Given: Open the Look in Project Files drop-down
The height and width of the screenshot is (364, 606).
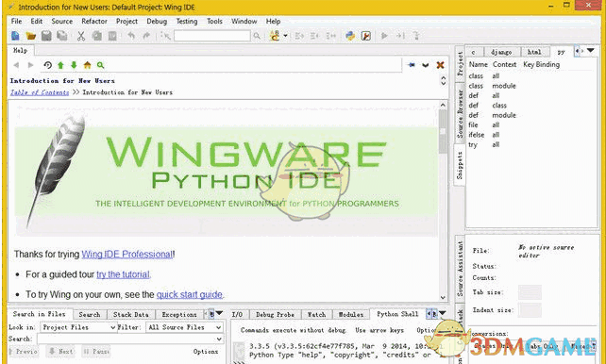Looking at the screenshot, I should pyautogui.click(x=79, y=327).
